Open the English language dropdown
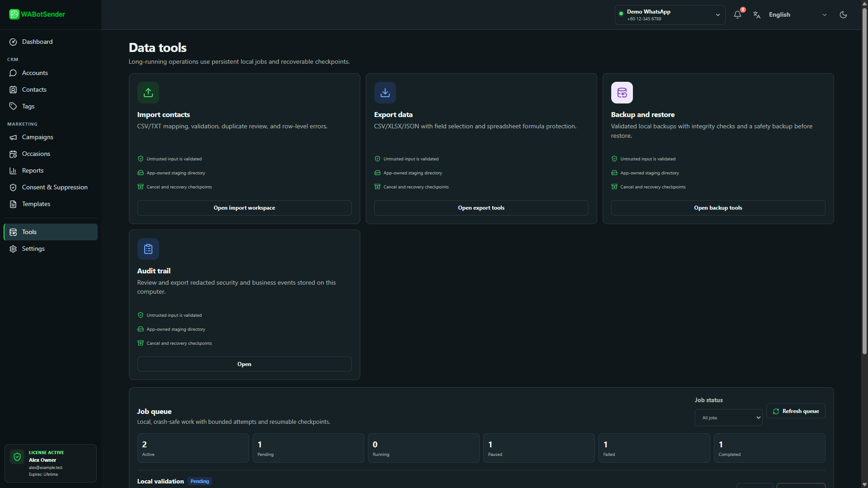868x488 pixels. pyautogui.click(x=798, y=15)
